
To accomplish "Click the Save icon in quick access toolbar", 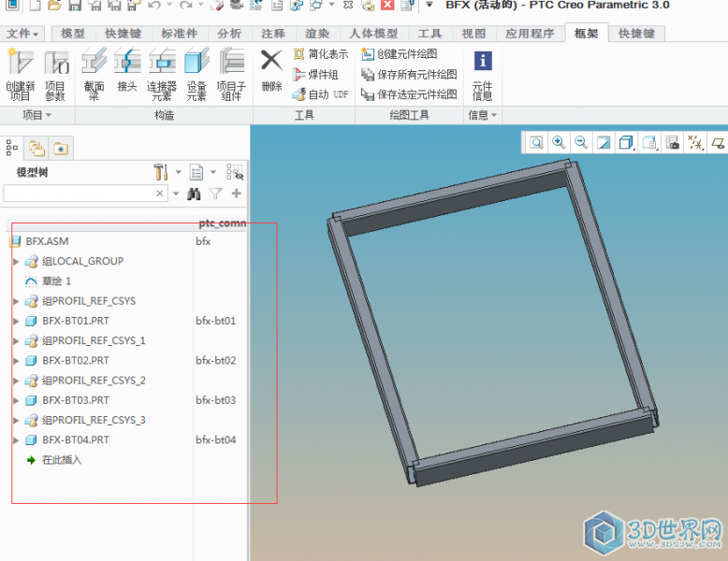I will pyautogui.click(x=75, y=5).
